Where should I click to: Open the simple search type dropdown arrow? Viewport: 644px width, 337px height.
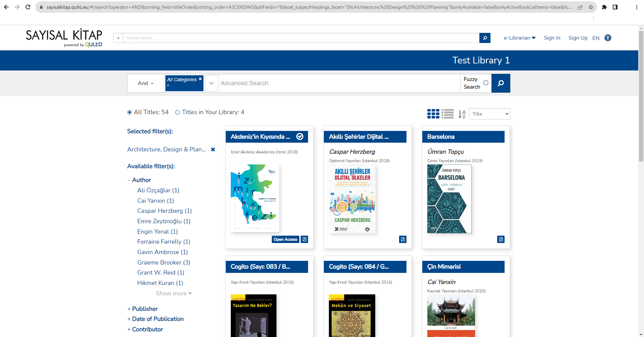click(118, 38)
